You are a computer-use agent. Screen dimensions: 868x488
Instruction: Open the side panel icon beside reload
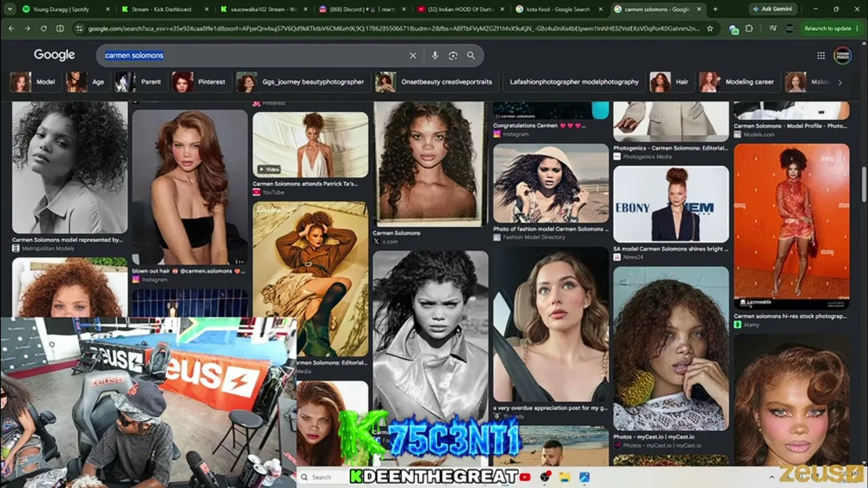coord(60,28)
